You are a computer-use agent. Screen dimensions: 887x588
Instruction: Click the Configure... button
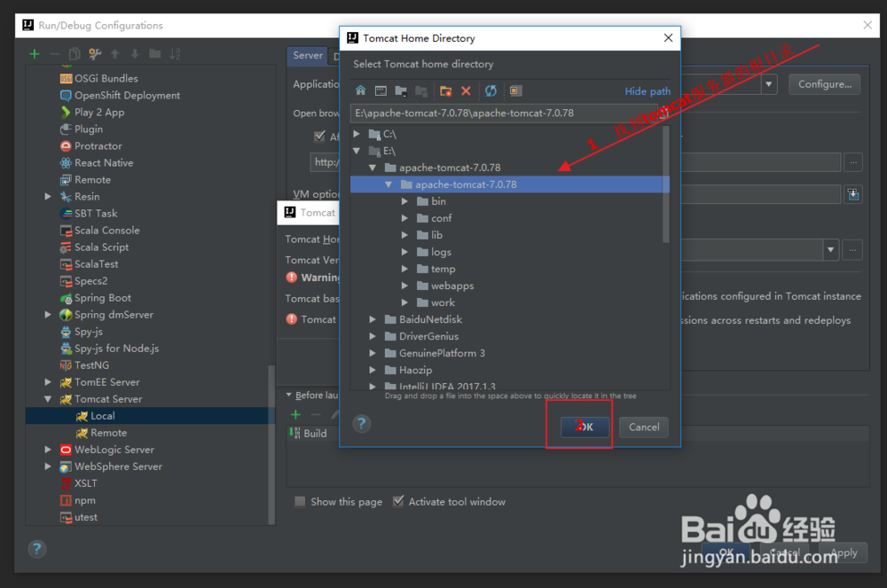pyautogui.click(x=825, y=84)
